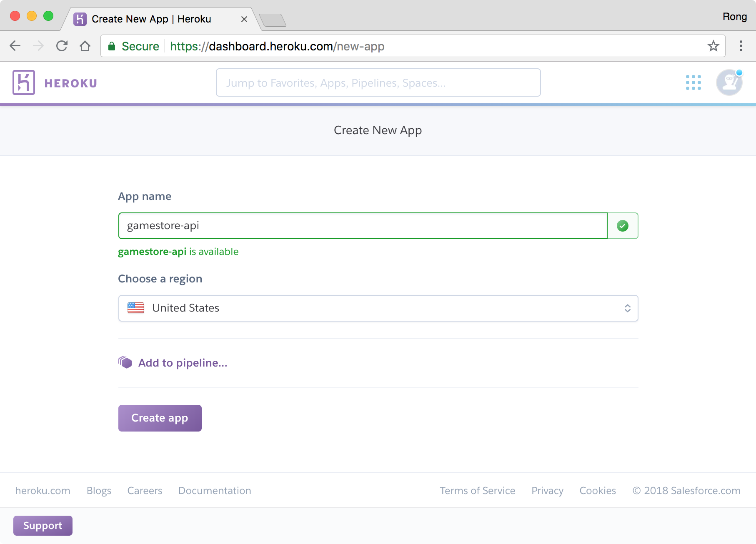Click the region dropdown up-down arrows
This screenshot has width=756, height=544.
coord(627,308)
